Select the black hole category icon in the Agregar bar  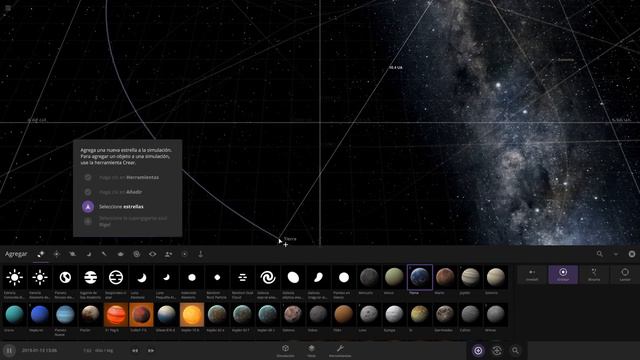[136, 254]
